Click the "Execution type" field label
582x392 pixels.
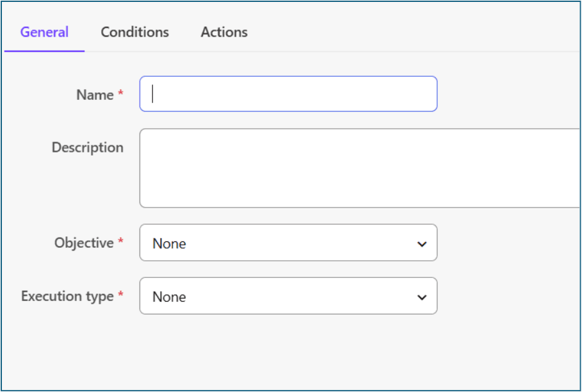(67, 296)
